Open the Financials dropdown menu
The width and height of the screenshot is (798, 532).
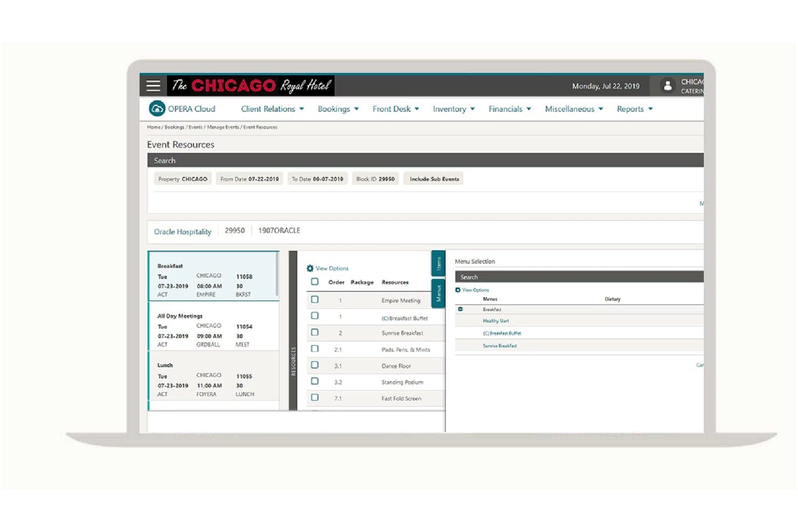click(510, 109)
